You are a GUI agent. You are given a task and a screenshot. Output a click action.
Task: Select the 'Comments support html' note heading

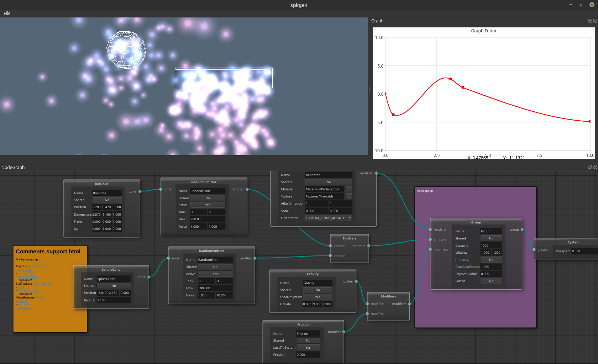(48, 252)
